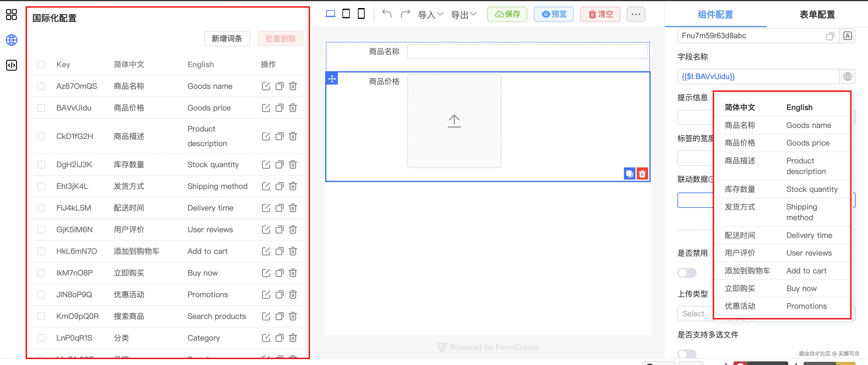868x365 pixels.
Task: Toggle the 是否禁用 switch
Action: point(687,273)
